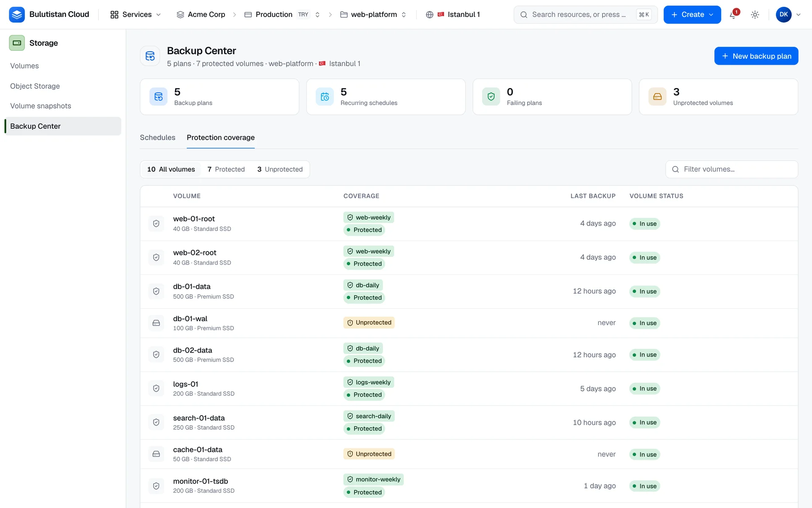Click the shield icon on the monitor-01-tsdb row

(156, 486)
